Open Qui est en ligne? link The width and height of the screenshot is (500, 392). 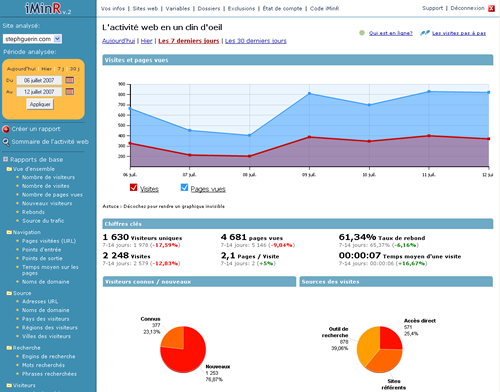(x=391, y=33)
